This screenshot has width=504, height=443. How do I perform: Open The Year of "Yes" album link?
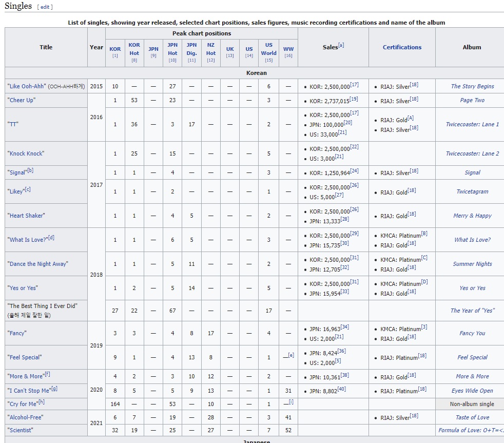(x=472, y=310)
